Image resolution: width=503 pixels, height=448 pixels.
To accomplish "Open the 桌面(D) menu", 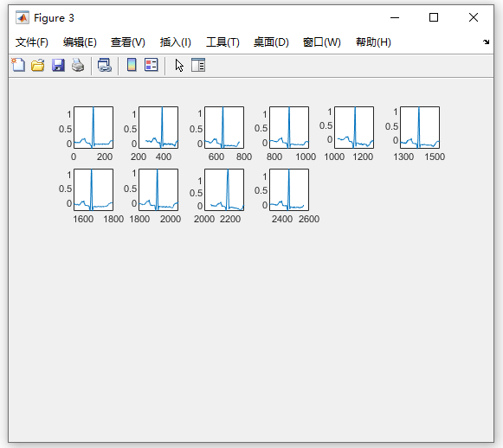I will tap(271, 42).
